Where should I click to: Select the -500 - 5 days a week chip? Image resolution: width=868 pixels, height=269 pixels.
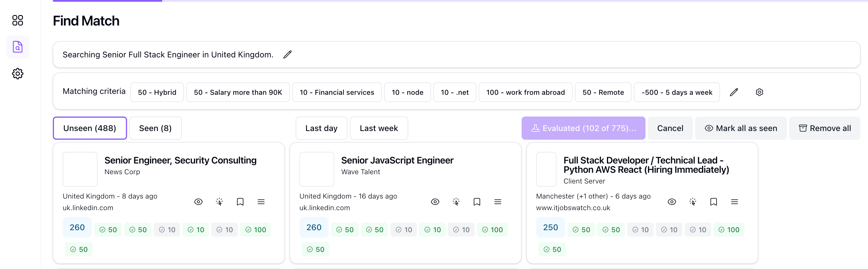[x=677, y=92]
